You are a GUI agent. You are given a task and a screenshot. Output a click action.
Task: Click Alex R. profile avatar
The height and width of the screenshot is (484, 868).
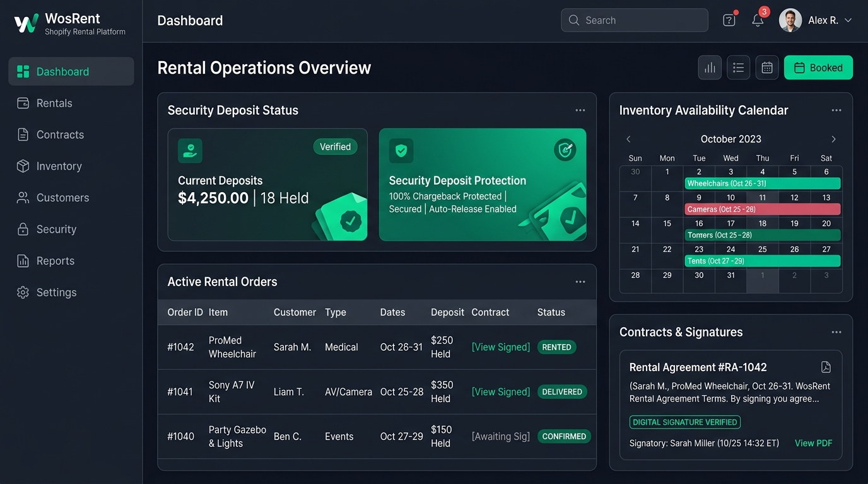click(790, 20)
